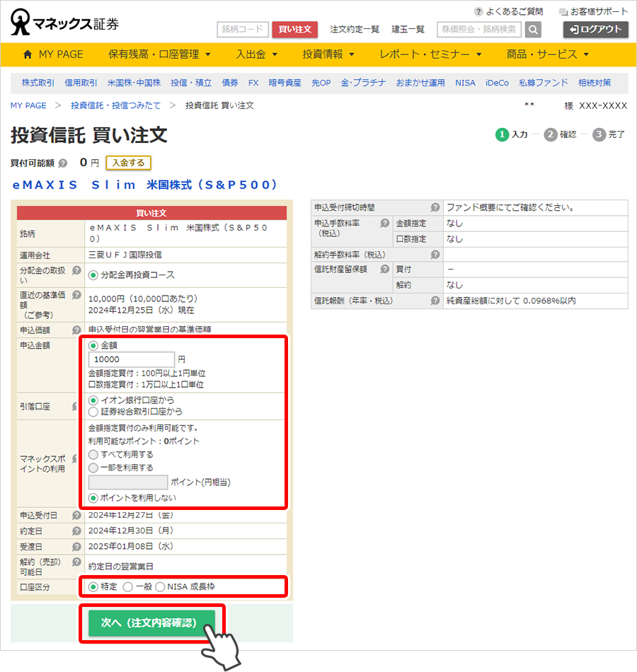Open 建玉一覧 link
Viewport: 637px width, 672px height.
point(408,30)
